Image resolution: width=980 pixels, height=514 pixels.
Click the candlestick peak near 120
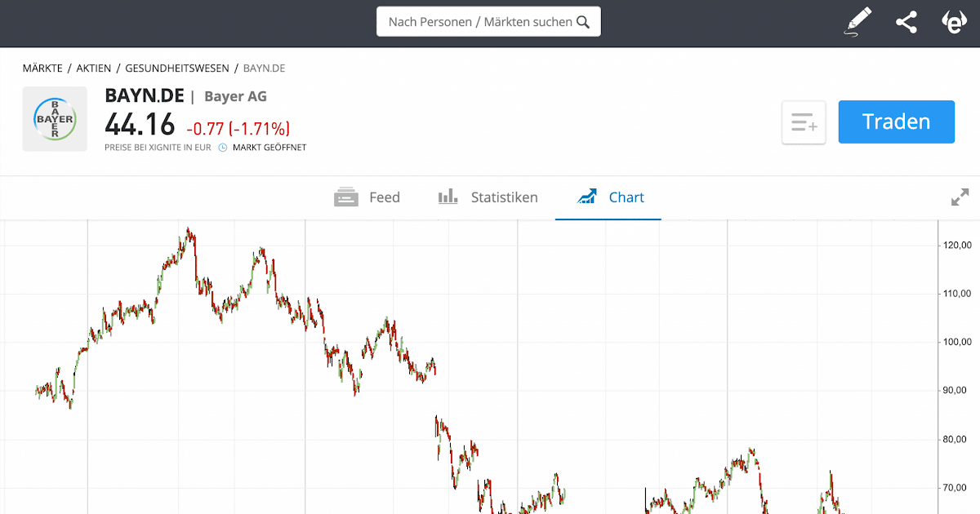189,233
